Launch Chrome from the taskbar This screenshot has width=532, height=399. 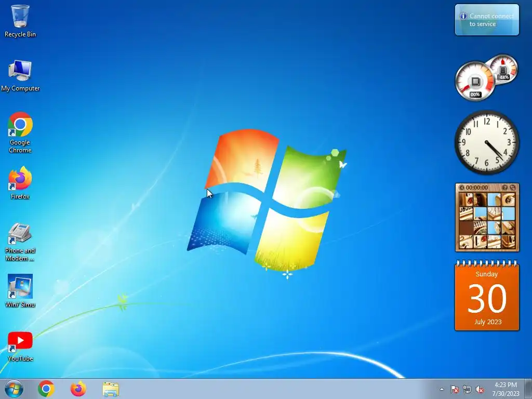coord(46,389)
